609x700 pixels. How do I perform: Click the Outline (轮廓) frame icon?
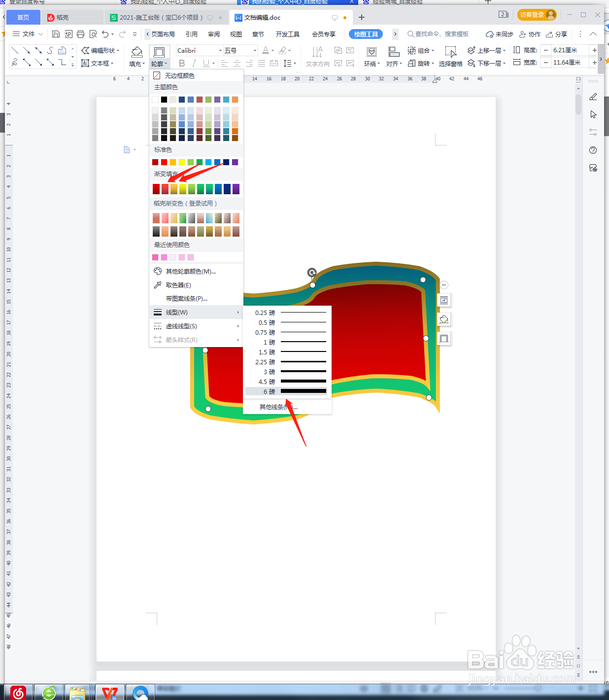click(x=159, y=52)
